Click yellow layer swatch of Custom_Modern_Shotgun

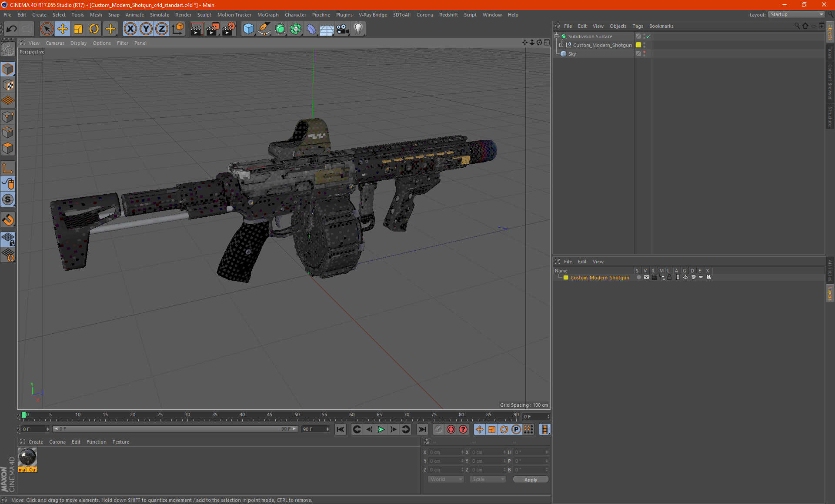[638, 45]
